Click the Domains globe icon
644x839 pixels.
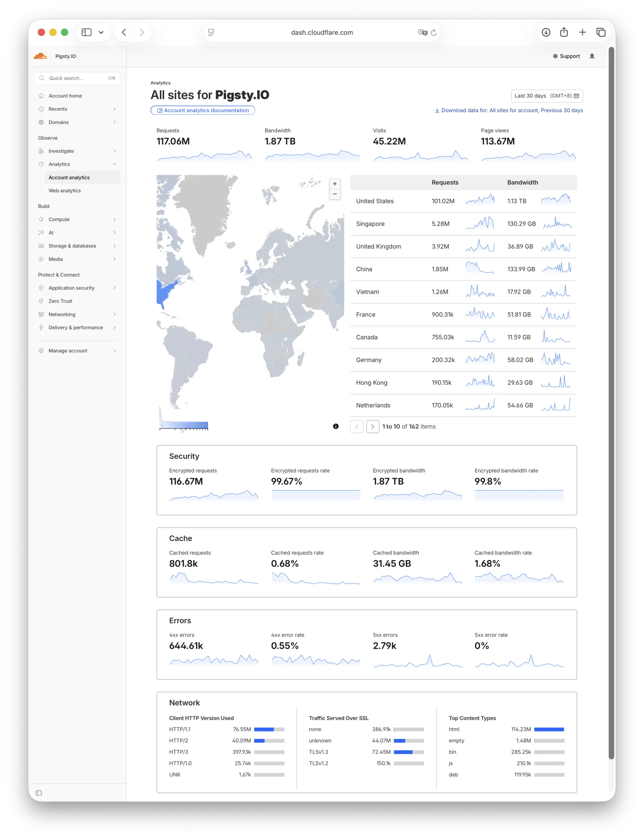(x=41, y=122)
